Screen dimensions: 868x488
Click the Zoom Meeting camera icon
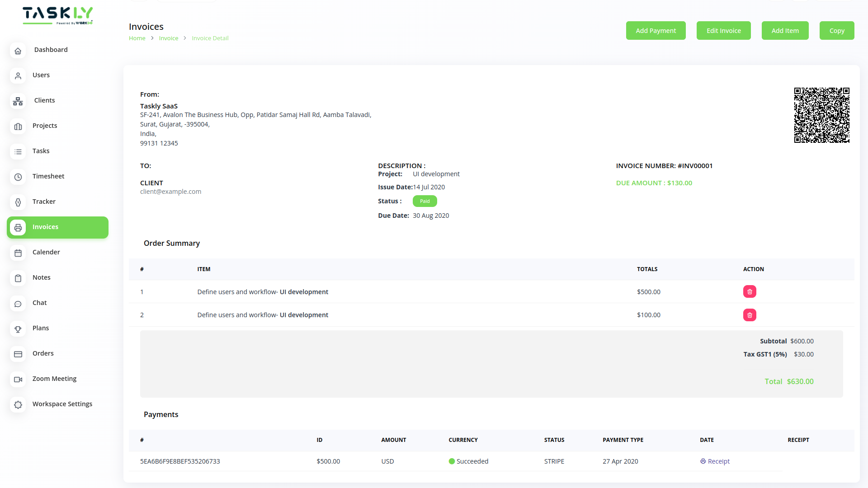tap(18, 380)
